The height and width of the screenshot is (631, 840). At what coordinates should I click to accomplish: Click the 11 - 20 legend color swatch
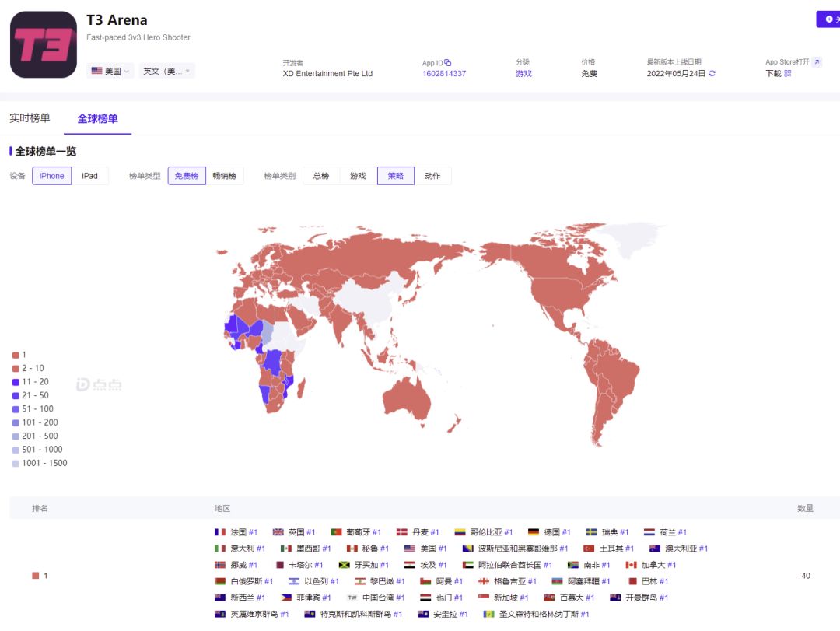click(x=16, y=382)
